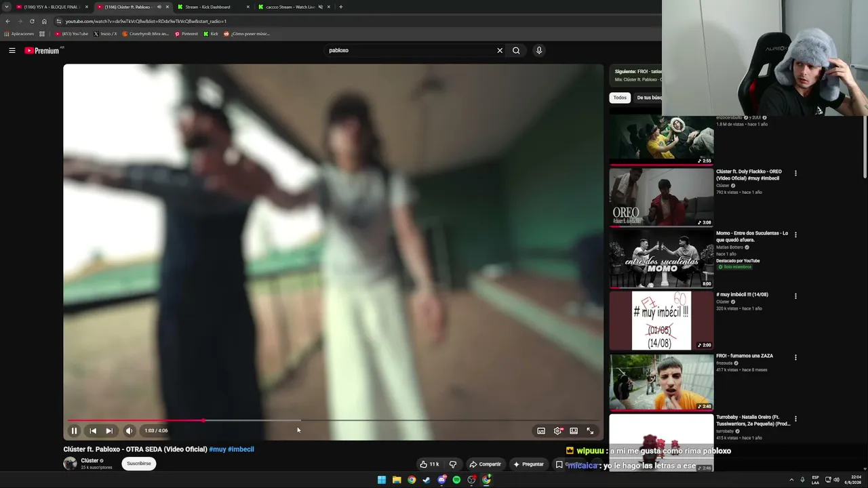
Task: Dislike the video with the thumbs-down button
Action: [x=453, y=464]
